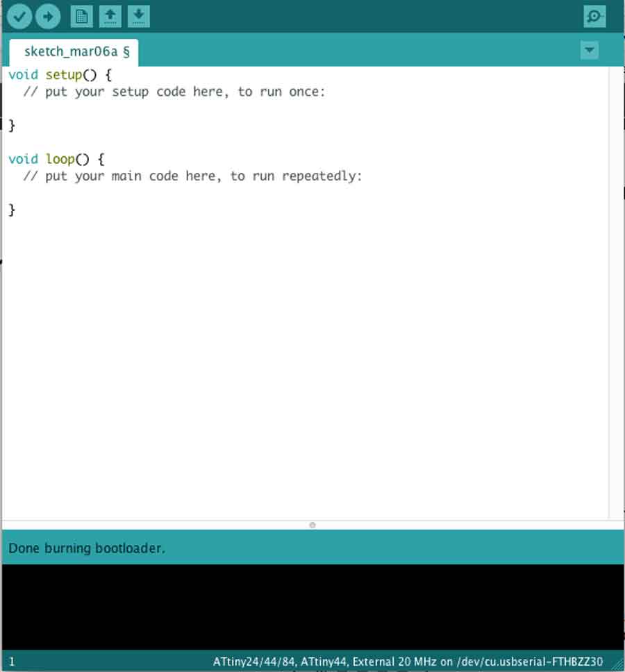Click the window resize grip corner
The width and height of the screenshot is (625, 672).
pyautogui.click(x=617, y=664)
